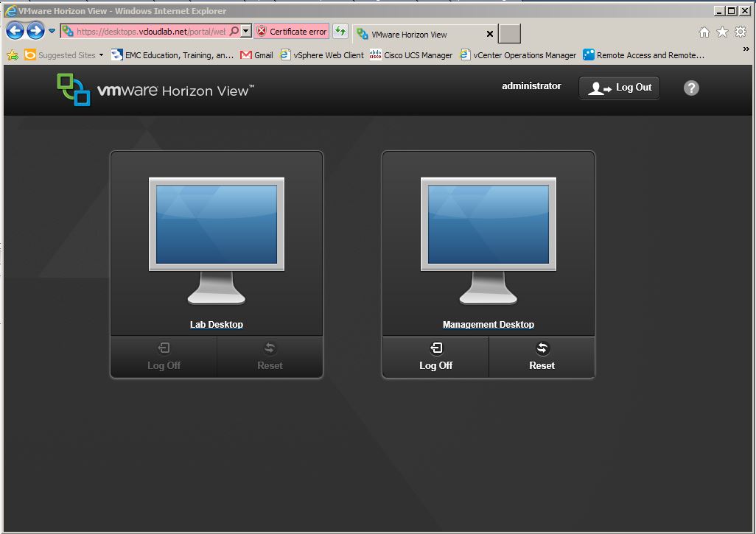Viewport: 756px width, 534px height.
Task: Click the search magnifier in address bar
Action: [x=234, y=32]
